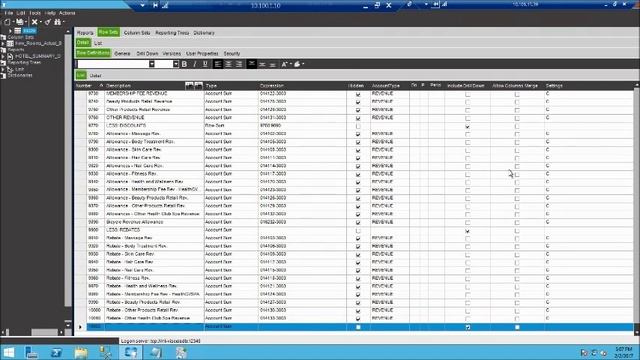Toggle Italic formatting
The height and width of the screenshot is (360, 640).
click(x=195, y=64)
